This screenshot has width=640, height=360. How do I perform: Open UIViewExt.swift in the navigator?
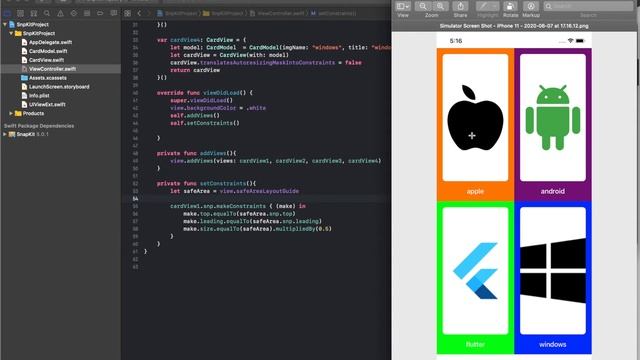point(47,105)
